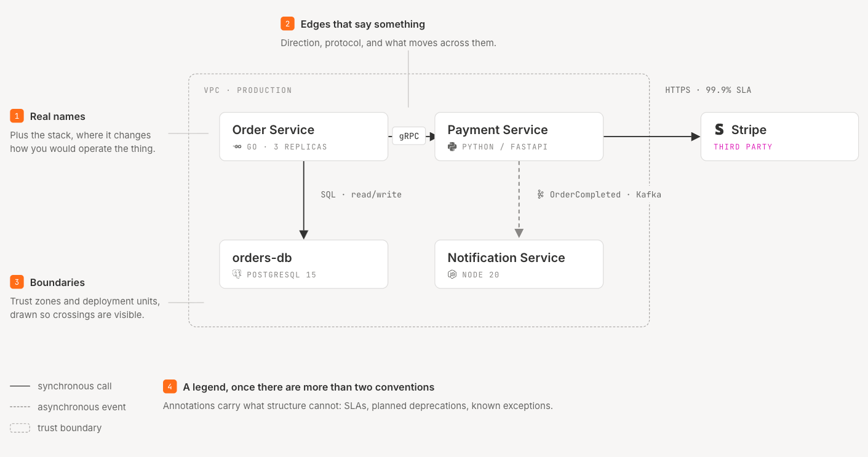
Task: Click the VPC PRODUCTION boundary label
Action: [x=248, y=90]
